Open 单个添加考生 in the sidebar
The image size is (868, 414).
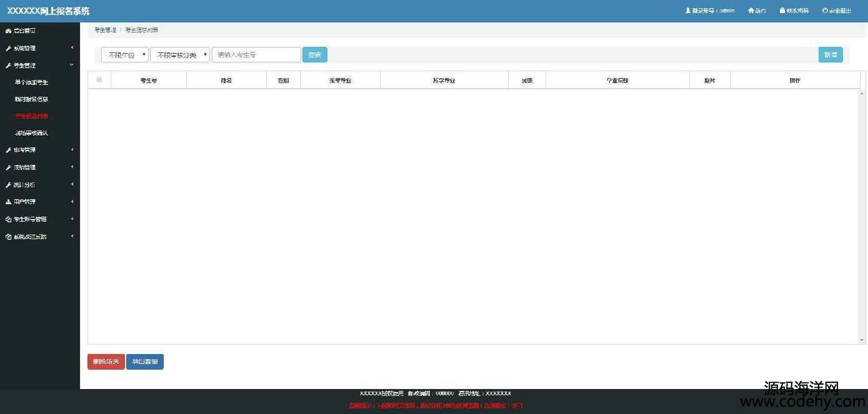pos(32,82)
